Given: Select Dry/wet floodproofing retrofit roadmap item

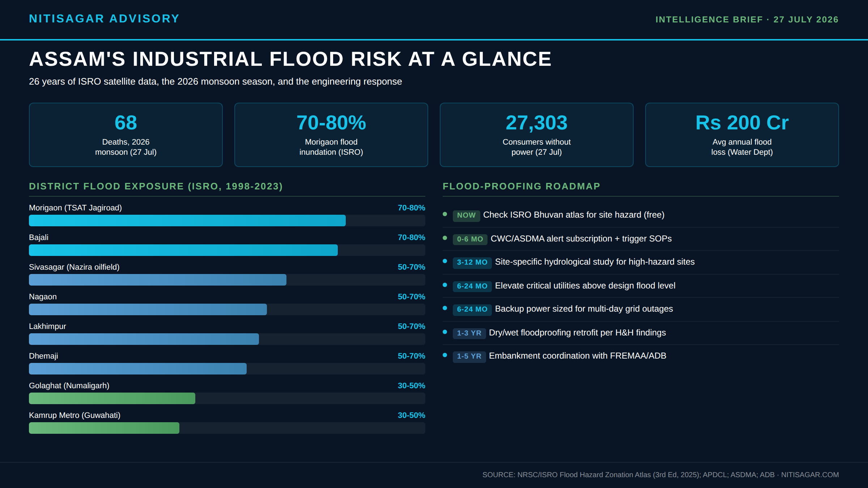Looking at the screenshot, I should tap(577, 333).
